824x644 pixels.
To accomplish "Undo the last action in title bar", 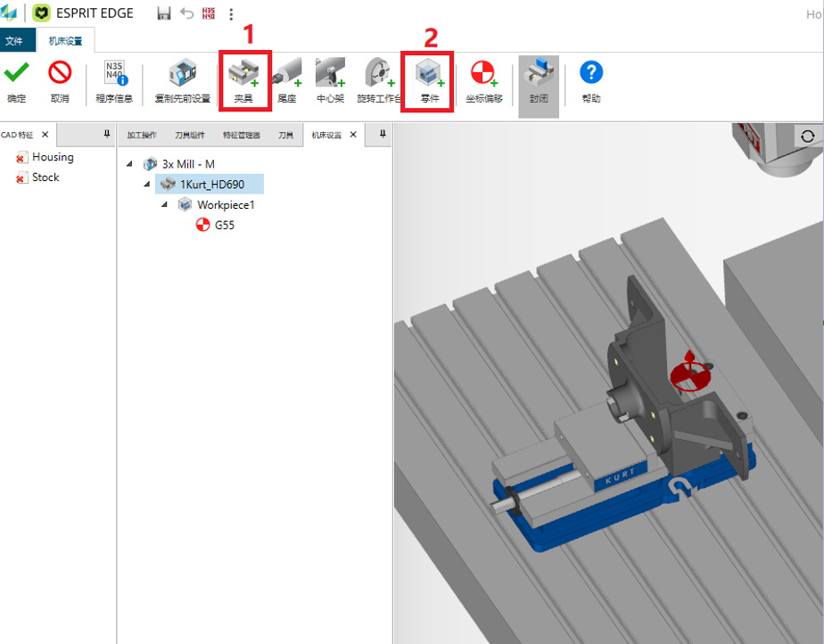I will pyautogui.click(x=186, y=13).
